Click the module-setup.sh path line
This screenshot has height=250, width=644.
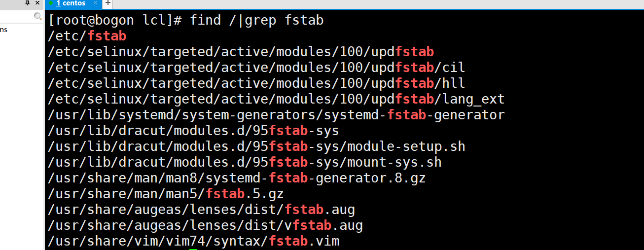(x=256, y=147)
